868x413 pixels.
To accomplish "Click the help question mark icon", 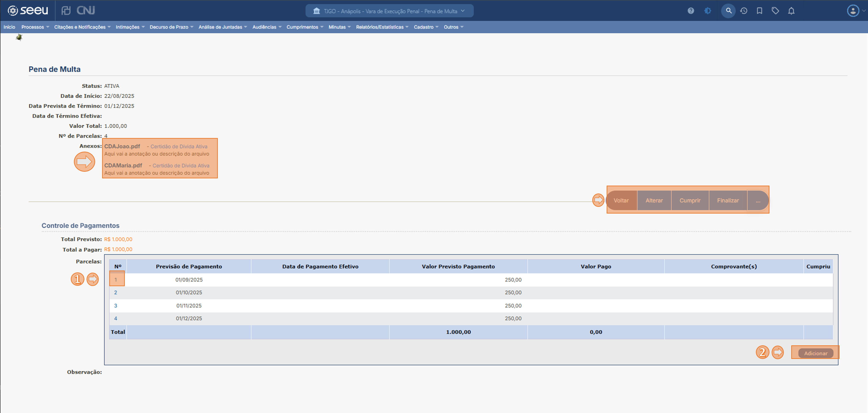I will tap(690, 11).
